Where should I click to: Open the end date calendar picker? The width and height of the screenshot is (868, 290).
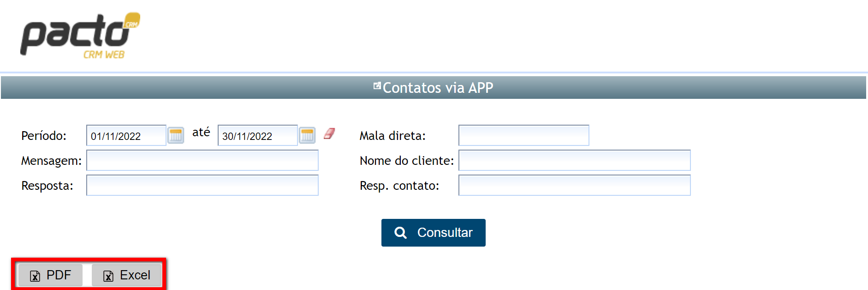click(307, 135)
